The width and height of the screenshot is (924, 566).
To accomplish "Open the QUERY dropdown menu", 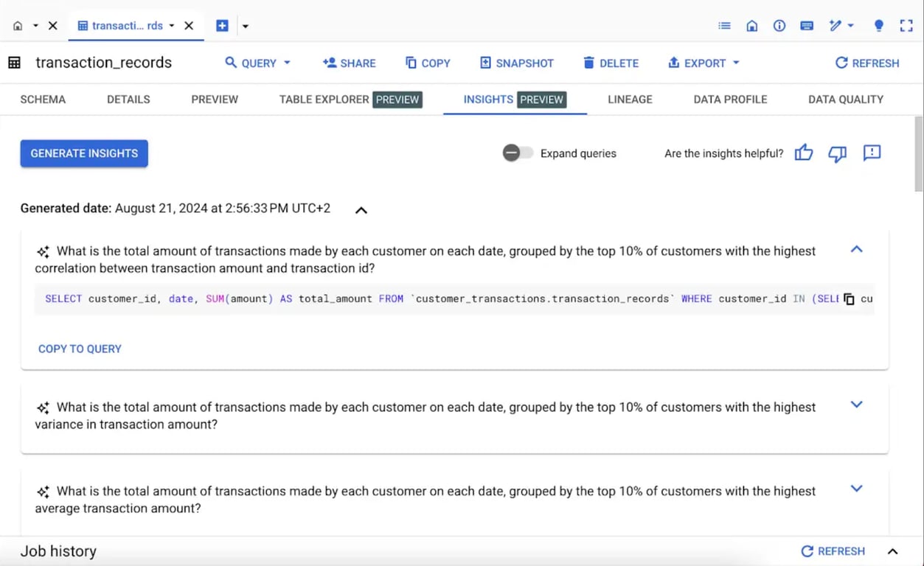I will coord(258,63).
